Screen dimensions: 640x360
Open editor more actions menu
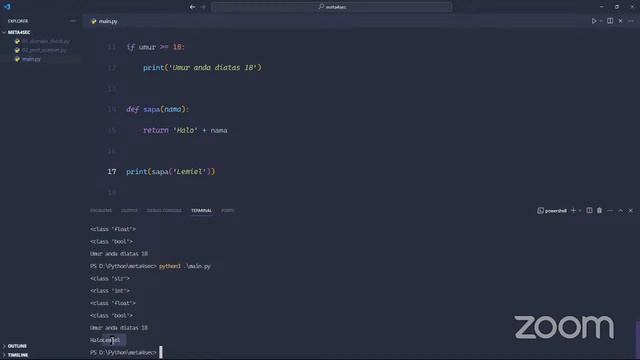pyautogui.click(x=631, y=21)
